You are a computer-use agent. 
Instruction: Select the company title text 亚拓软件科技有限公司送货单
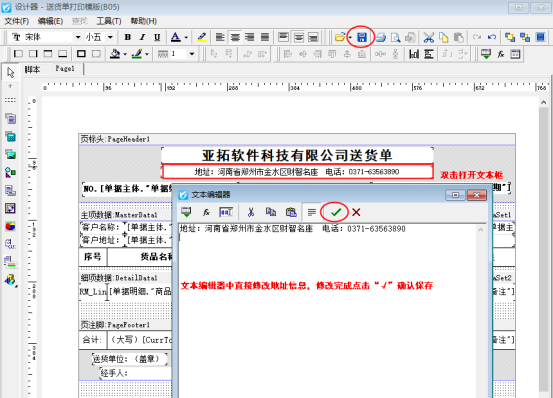[x=297, y=155]
